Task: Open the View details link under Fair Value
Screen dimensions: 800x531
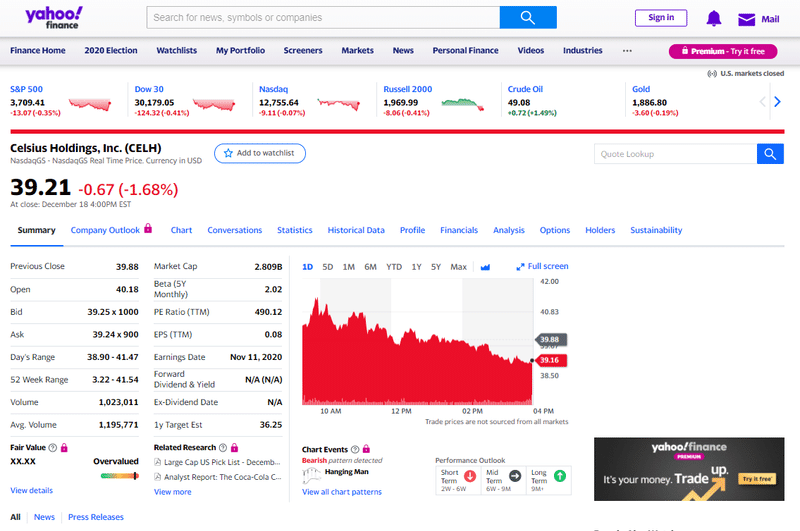Action: coord(32,490)
